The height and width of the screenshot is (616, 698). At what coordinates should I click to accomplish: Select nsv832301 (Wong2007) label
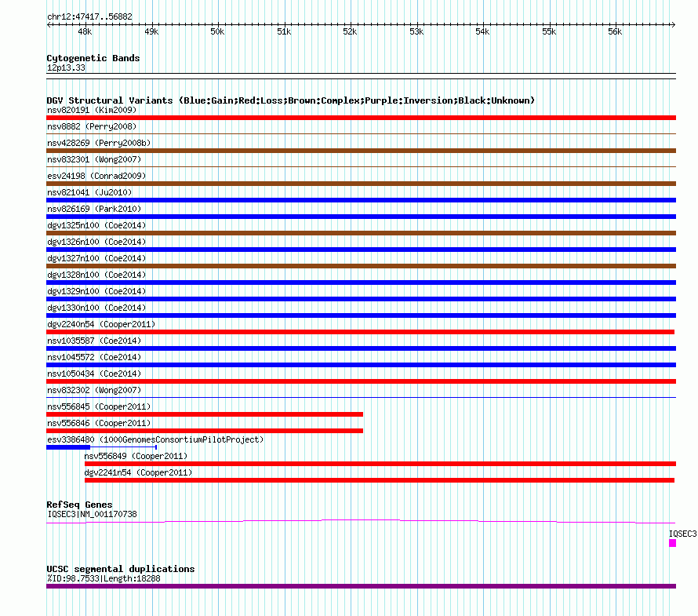click(x=94, y=159)
